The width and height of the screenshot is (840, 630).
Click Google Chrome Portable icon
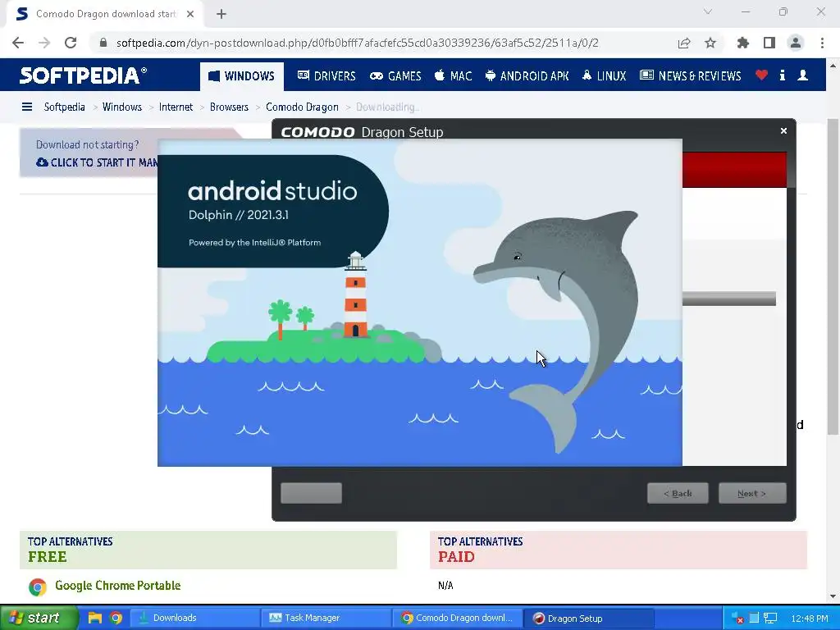[x=38, y=587]
